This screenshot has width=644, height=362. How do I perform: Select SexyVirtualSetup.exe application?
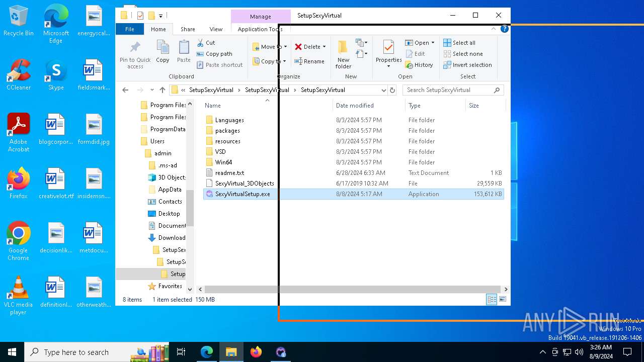click(x=353, y=194)
